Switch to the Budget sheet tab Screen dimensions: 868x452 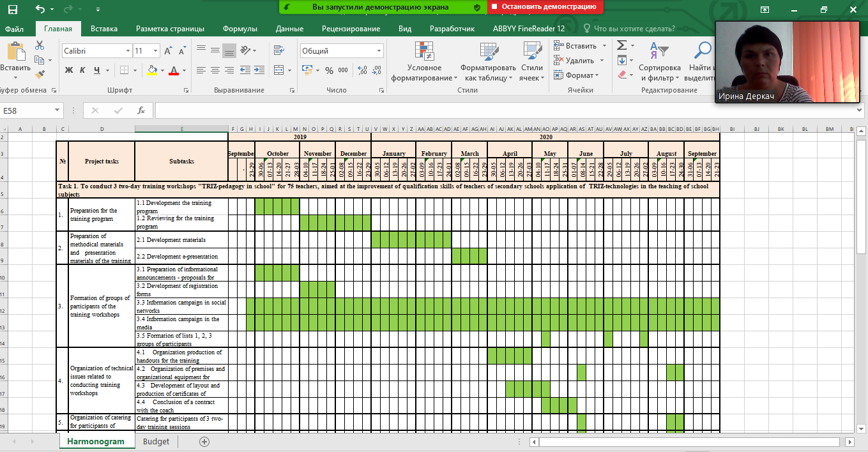click(156, 441)
